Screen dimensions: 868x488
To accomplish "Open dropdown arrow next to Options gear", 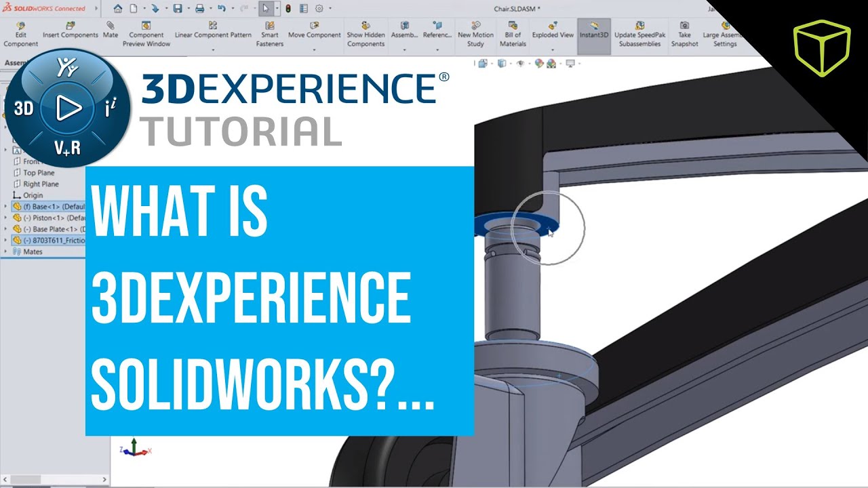I will [x=330, y=9].
